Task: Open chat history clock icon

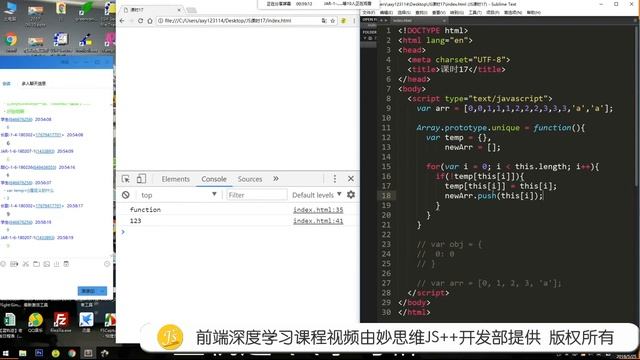Action: 107,264
